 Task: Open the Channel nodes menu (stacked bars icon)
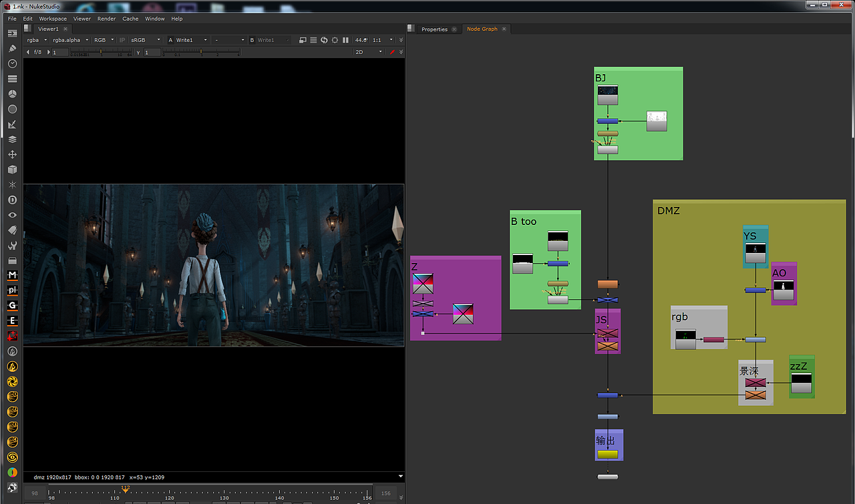tap(12, 79)
